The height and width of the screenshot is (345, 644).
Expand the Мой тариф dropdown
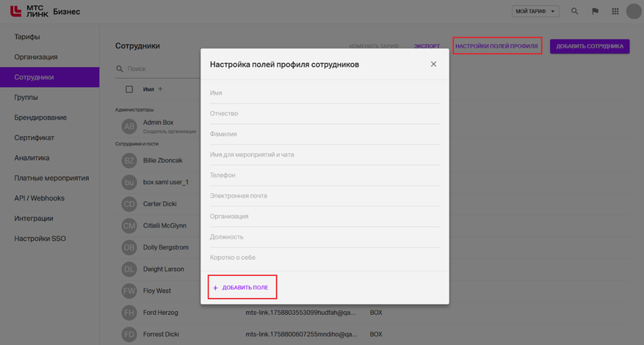(x=536, y=11)
